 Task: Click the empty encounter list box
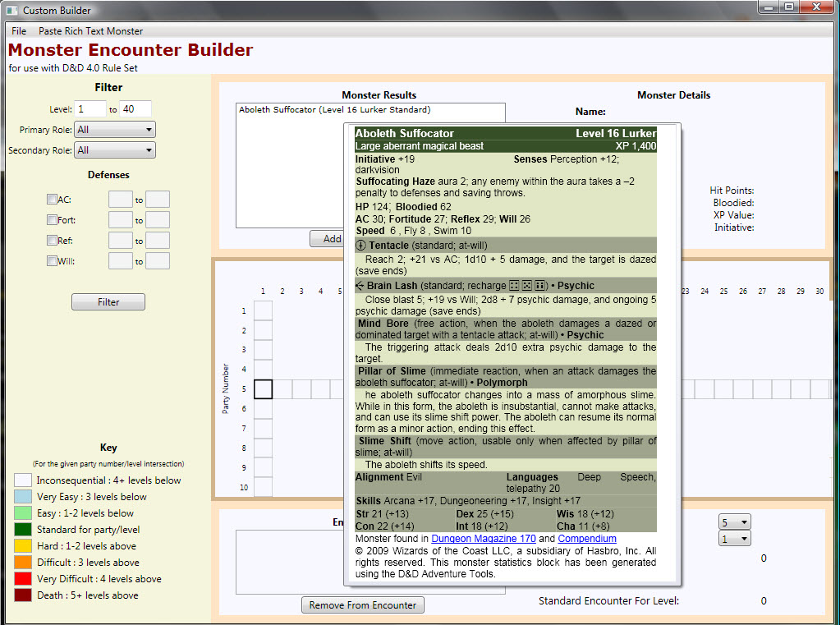pos(289,562)
